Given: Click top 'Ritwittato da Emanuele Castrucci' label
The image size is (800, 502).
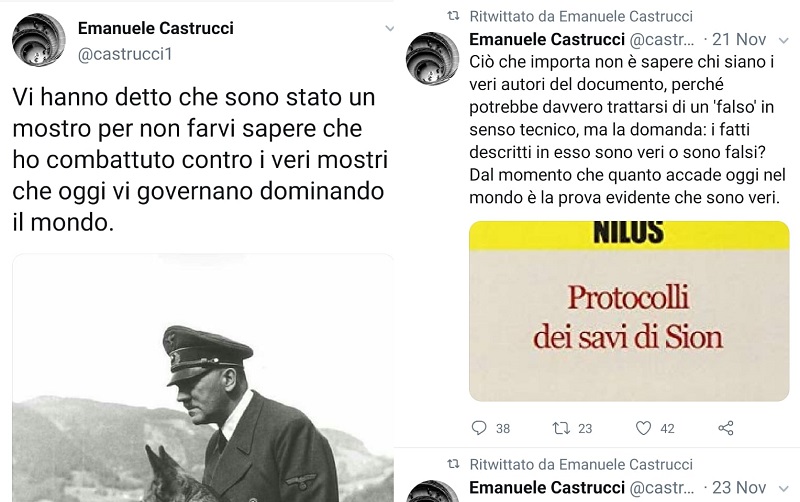Looking at the screenshot, I should click(581, 16).
